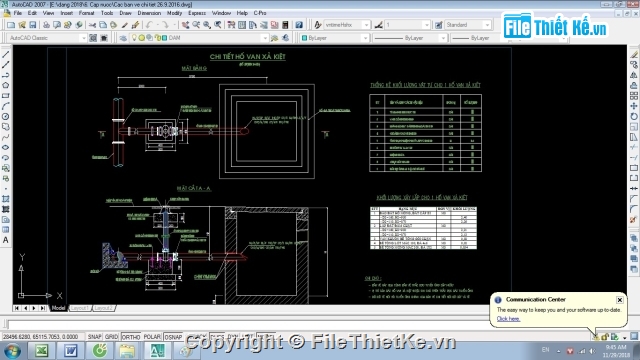Click the last-tab navigation arrow
The image size is (640, 360).
(x=42, y=308)
